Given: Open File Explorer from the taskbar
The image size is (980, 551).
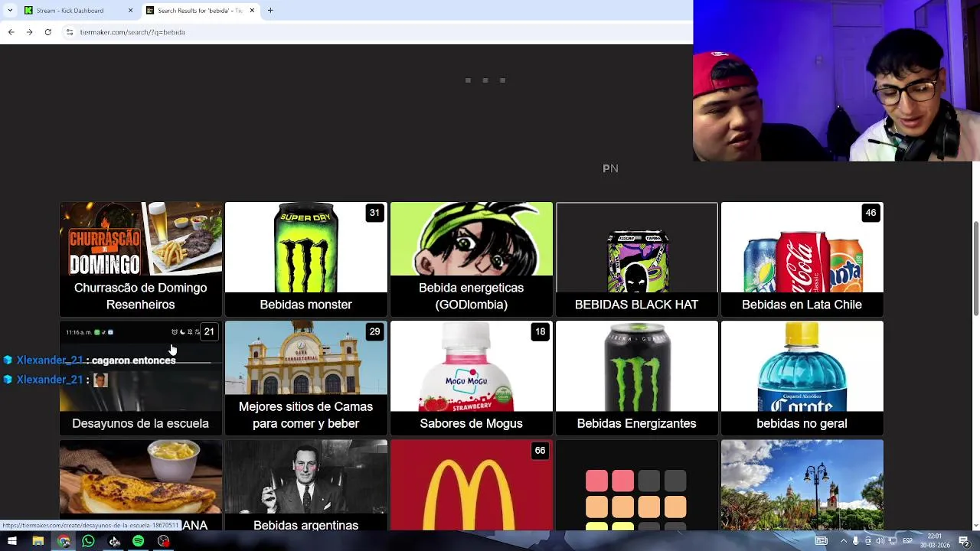Looking at the screenshot, I should 38,541.
